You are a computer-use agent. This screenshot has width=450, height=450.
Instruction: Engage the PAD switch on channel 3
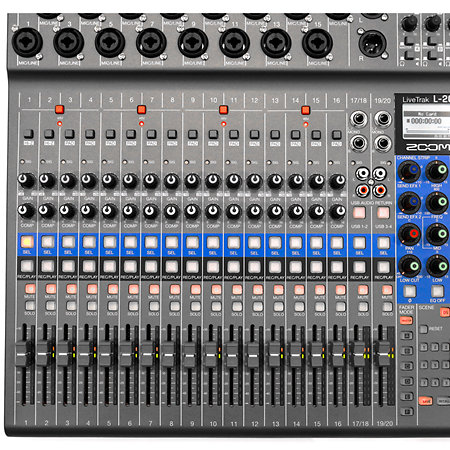[x=70, y=134]
